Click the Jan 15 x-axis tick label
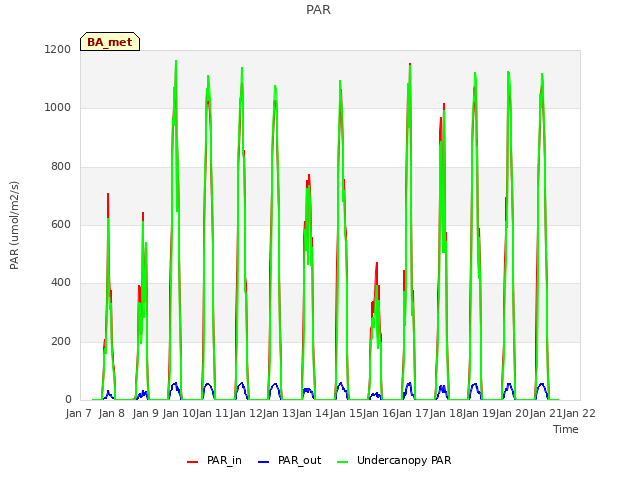The image size is (640, 480). coord(346,413)
